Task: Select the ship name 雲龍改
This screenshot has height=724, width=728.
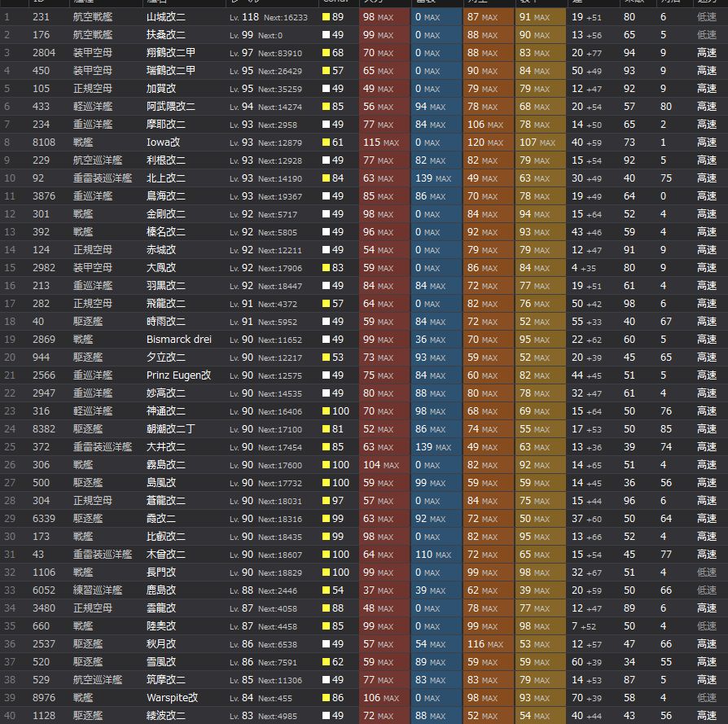Action: tap(161, 608)
